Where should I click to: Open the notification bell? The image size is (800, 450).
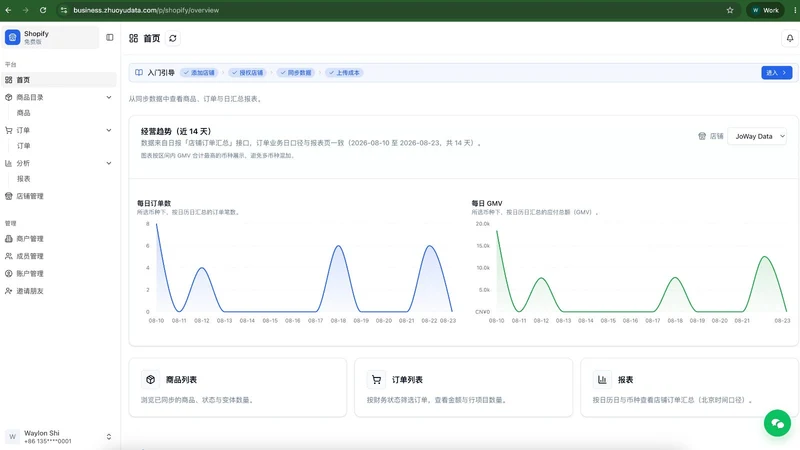pos(790,38)
